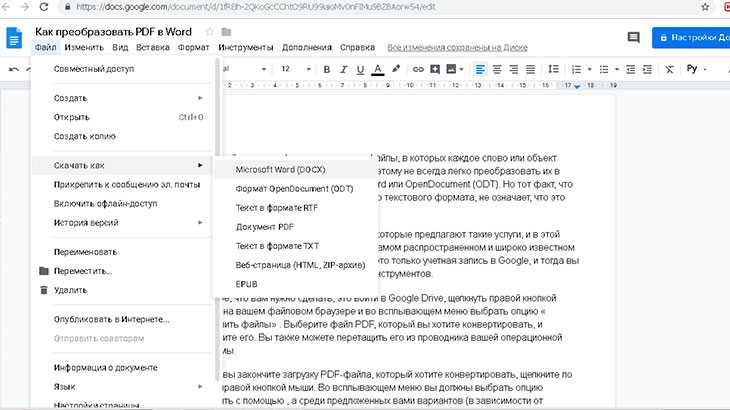
Task: Center align the text
Action: coord(497,69)
